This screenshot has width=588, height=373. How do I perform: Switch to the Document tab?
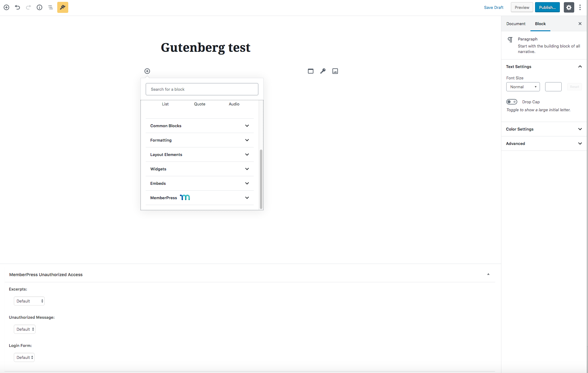pos(516,24)
